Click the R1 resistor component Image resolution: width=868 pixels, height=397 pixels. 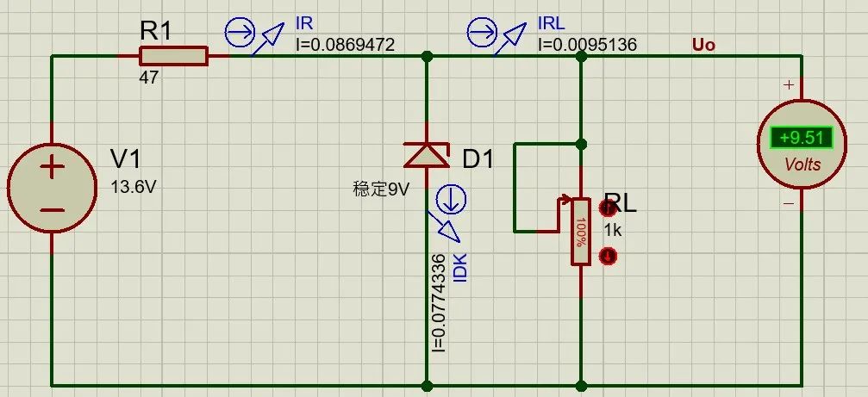click(x=173, y=56)
